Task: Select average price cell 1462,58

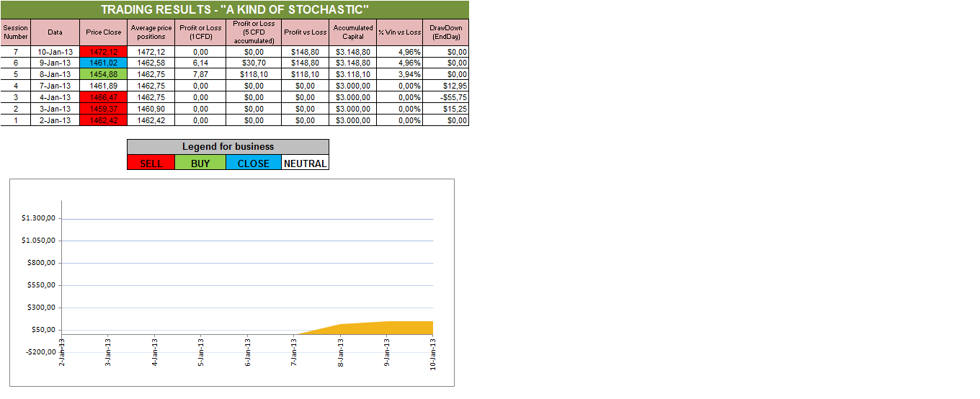Action: pyautogui.click(x=151, y=63)
